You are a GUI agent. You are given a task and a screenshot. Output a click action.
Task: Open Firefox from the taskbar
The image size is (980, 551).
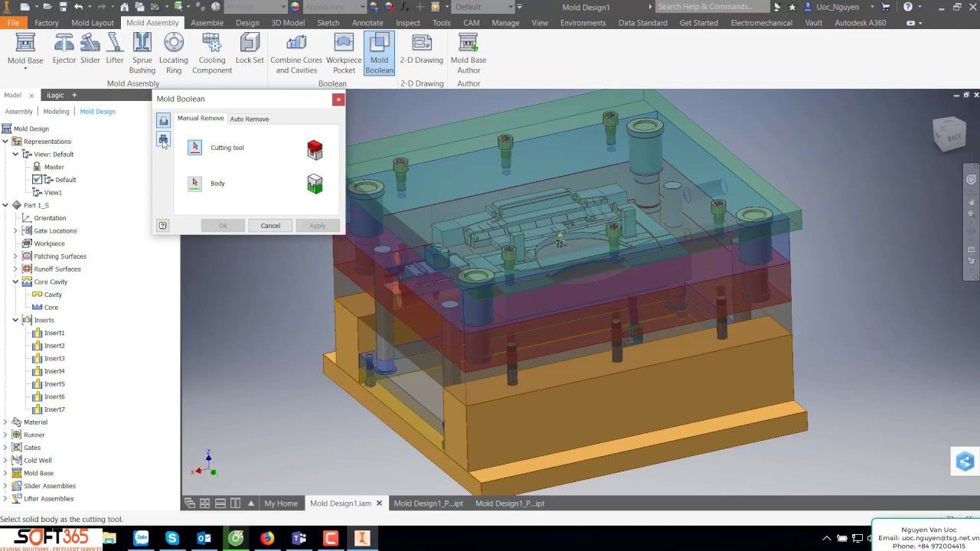click(266, 539)
